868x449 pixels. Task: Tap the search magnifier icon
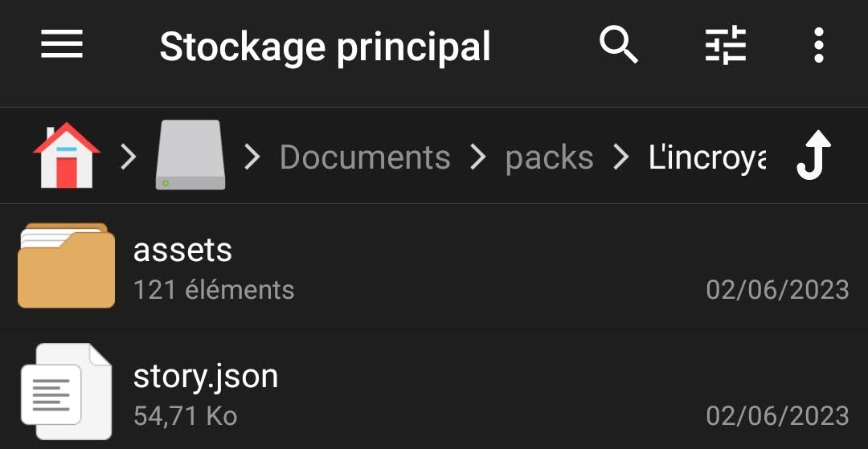pyautogui.click(x=619, y=45)
